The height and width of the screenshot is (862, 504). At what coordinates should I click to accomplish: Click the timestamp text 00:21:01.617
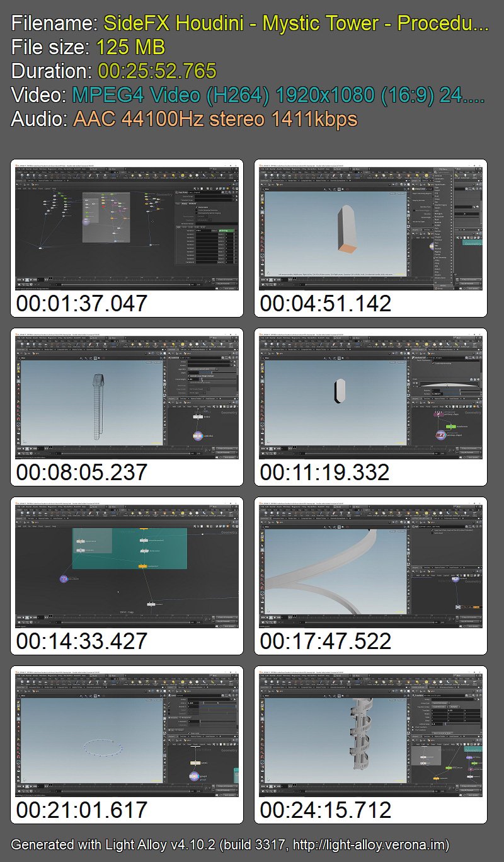[x=82, y=810]
